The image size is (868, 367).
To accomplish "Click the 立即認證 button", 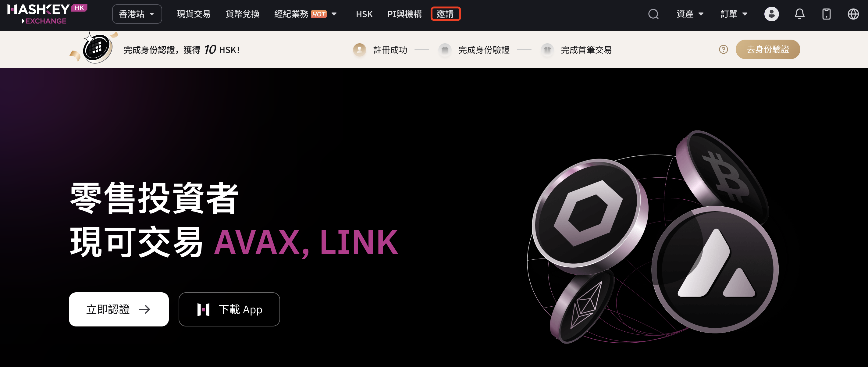I will tap(119, 309).
